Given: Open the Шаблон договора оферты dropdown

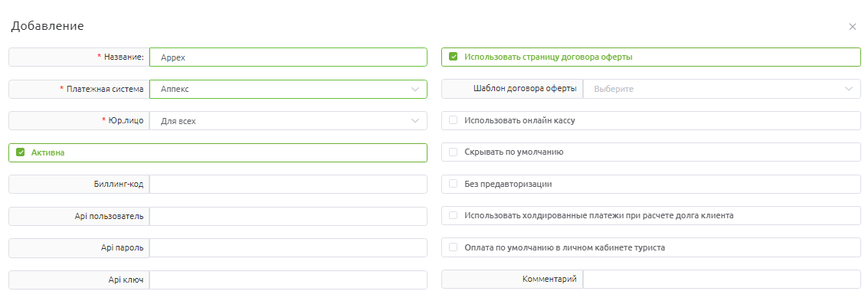Looking at the screenshot, I should (722, 89).
